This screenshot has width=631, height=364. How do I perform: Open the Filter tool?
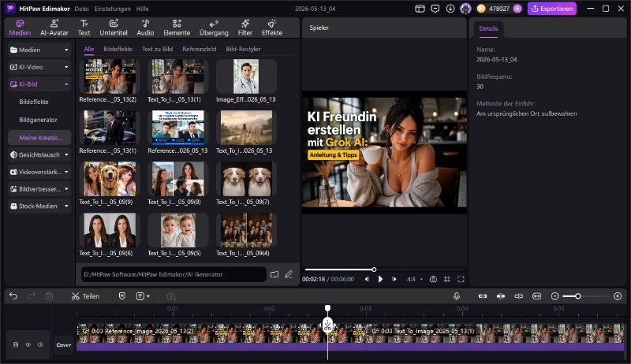(245, 28)
